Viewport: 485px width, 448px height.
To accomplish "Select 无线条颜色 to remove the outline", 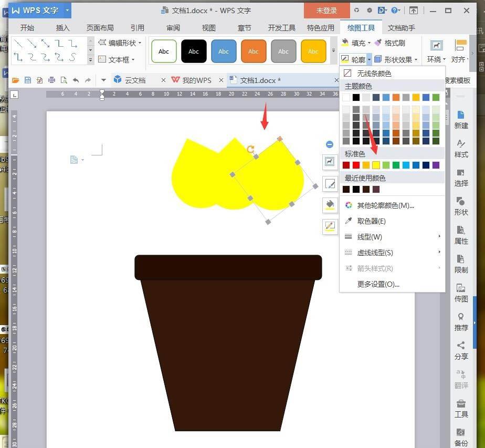I will point(375,73).
